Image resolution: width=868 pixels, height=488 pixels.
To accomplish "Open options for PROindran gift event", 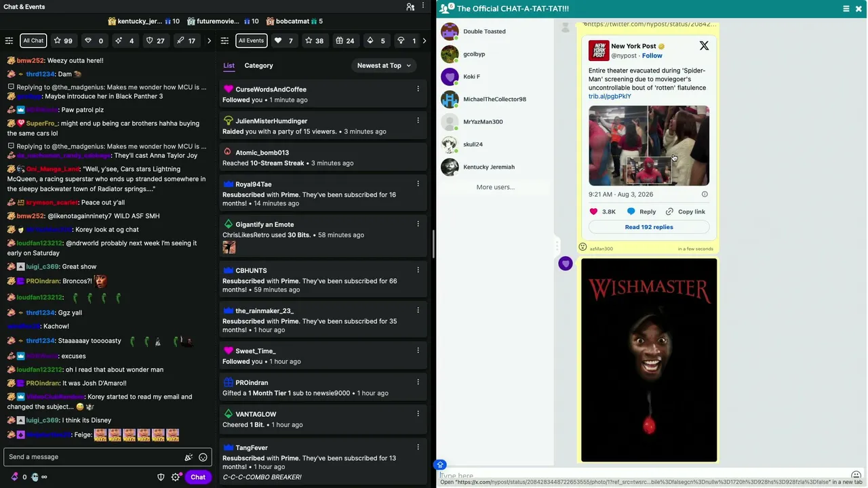I will [x=418, y=382].
